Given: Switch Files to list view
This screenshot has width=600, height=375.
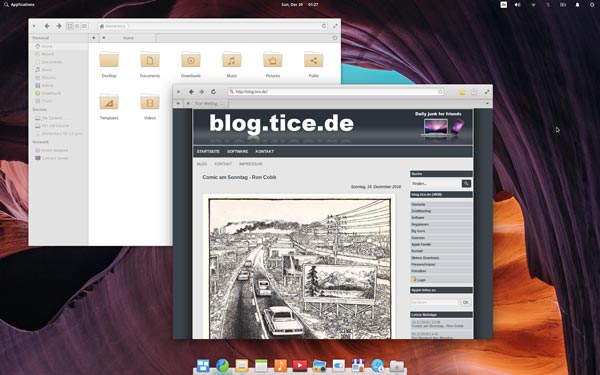Looking at the screenshot, I should point(77,26).
